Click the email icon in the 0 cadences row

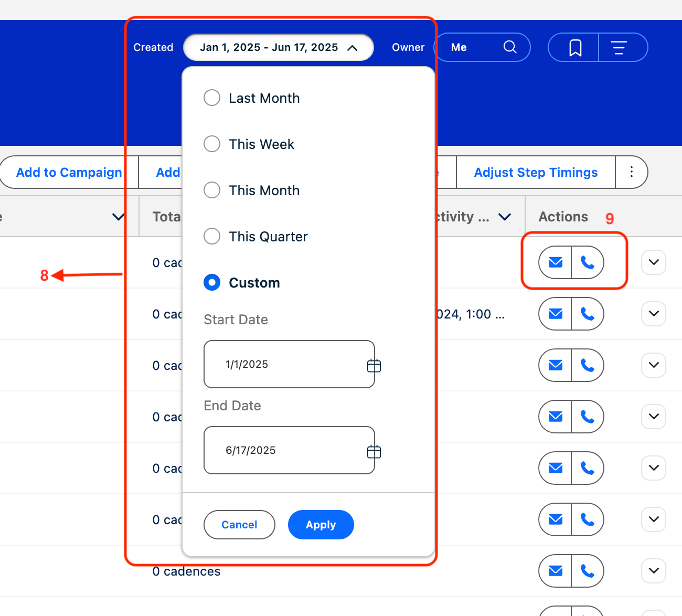556,571
